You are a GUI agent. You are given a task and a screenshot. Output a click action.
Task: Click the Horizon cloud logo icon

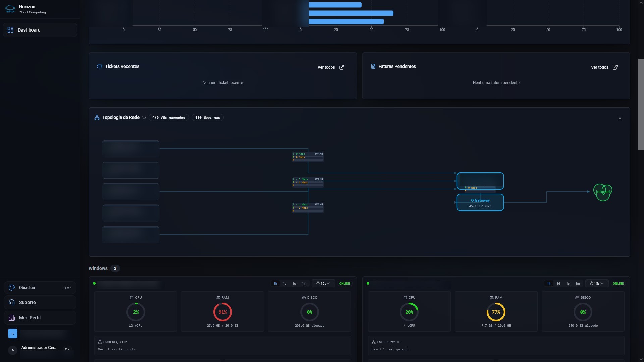(10, 9)
